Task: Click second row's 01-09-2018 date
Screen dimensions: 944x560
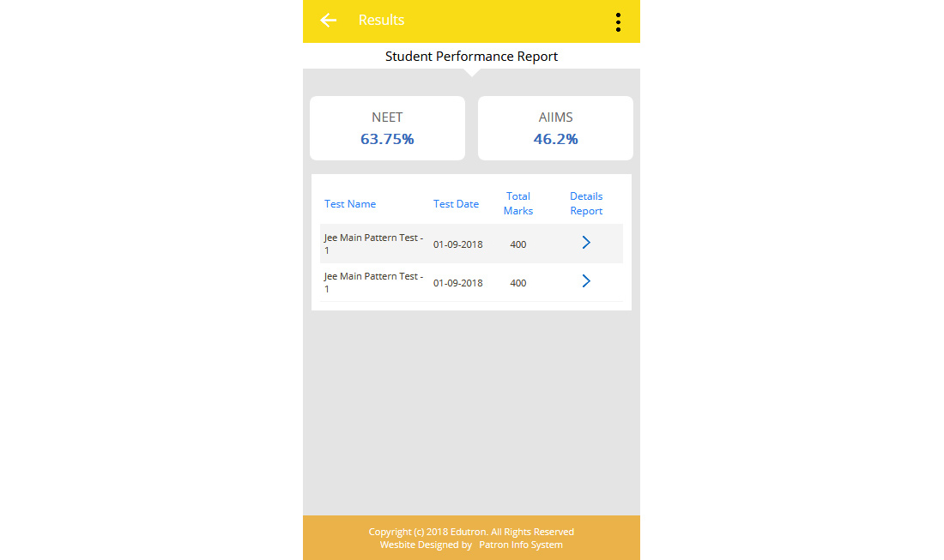Action: point(457,283)
